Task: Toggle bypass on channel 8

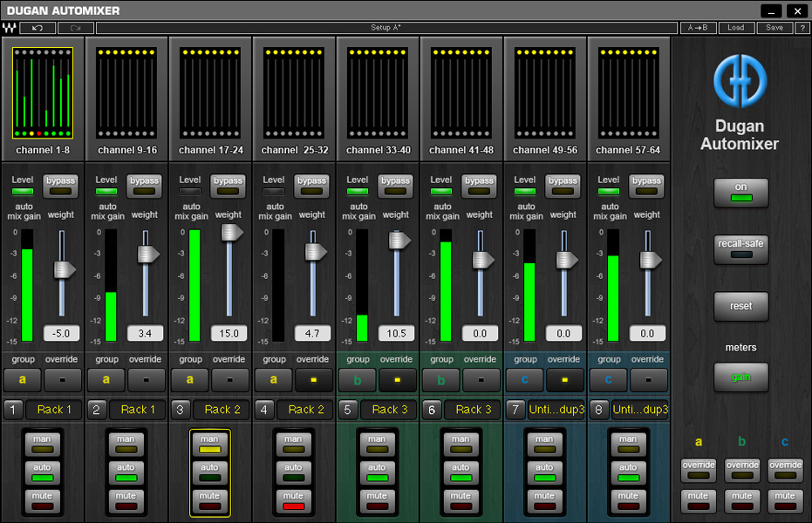Action: pyautogui.click(x=647, y=186)
